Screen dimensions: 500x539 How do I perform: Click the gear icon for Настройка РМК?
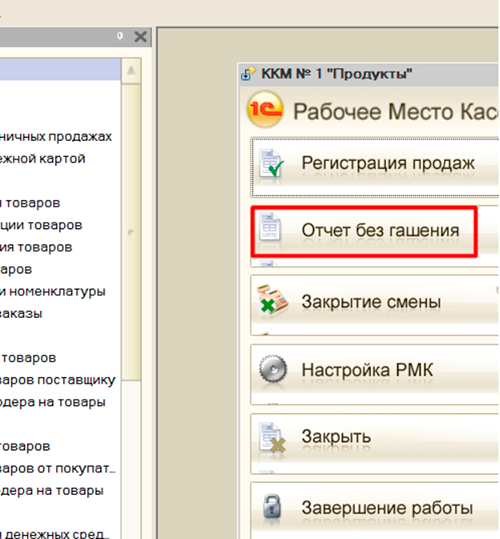pyautogui.click(x=273, y=369)
